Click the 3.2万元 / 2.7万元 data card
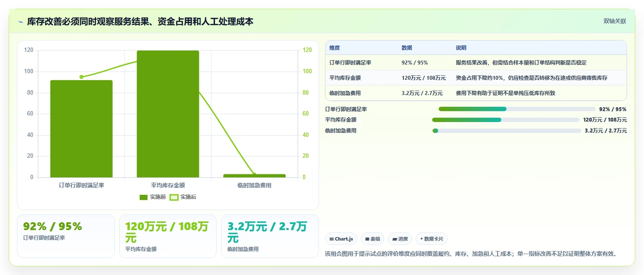 point(270,236)
